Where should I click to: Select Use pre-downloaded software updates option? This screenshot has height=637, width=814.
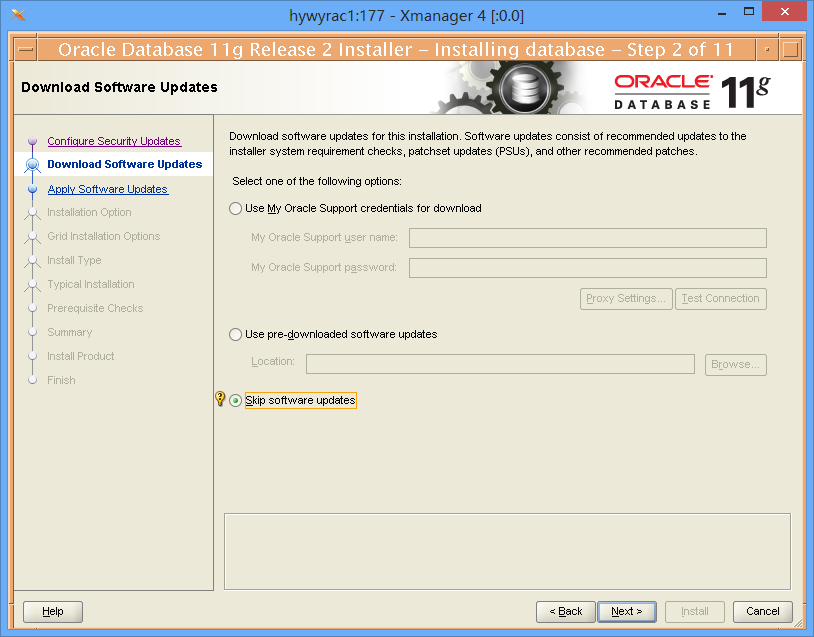tap(235, 334)
